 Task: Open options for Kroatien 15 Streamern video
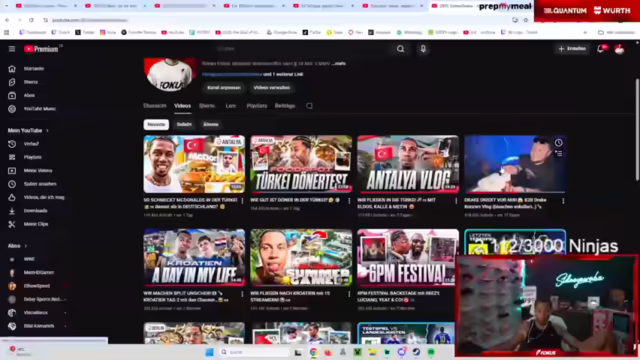tap(349, 294)
